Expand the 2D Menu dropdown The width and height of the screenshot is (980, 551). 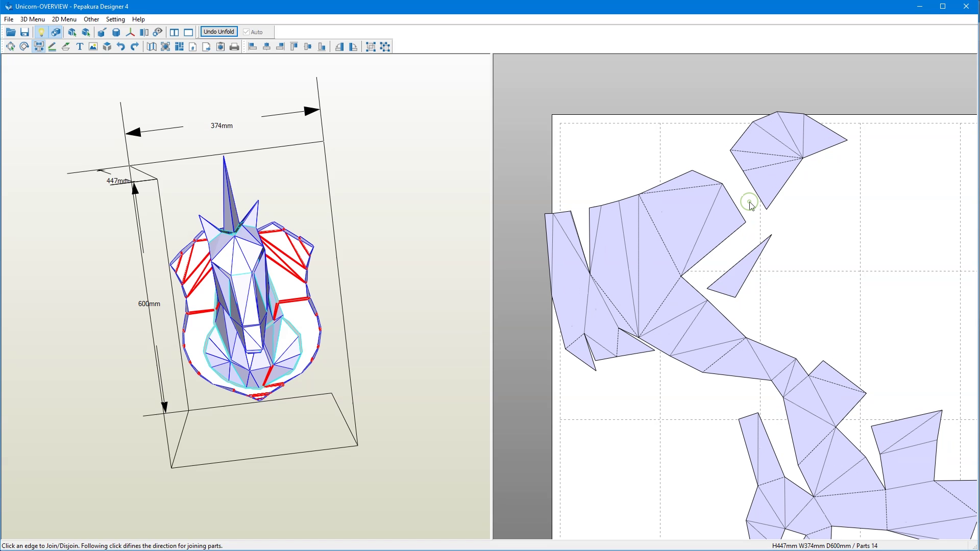tap(64, 19)
